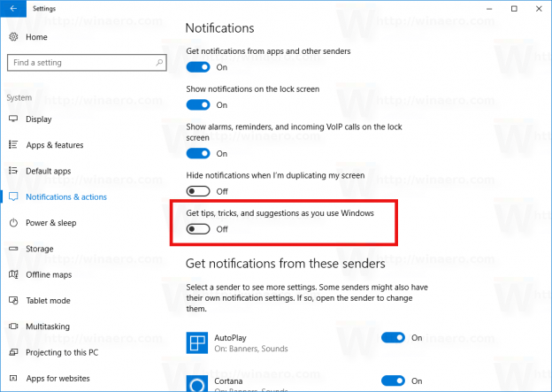Open AutoPlay sender notification settings
The height and width of the screenshot is (392, 552).
pos(251,342)
